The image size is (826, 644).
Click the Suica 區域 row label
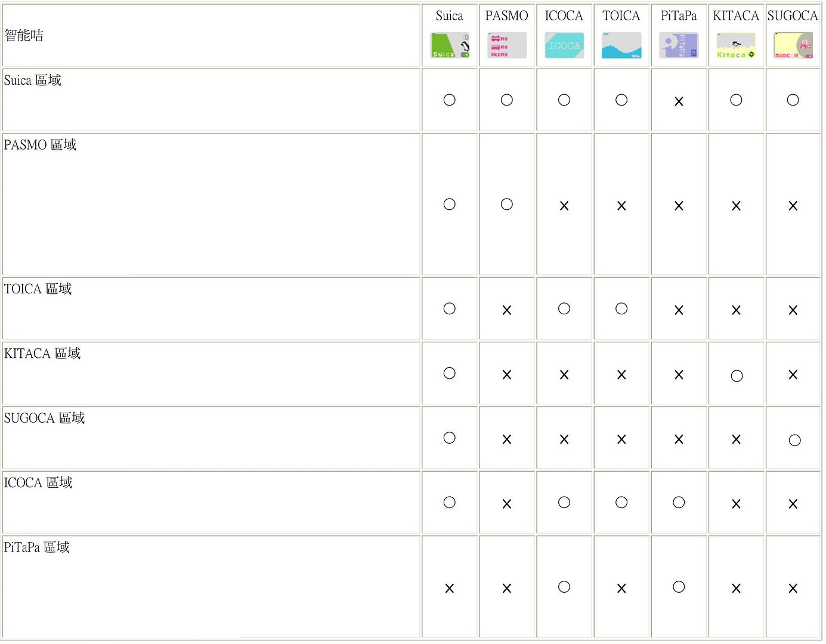click(x=32, y=80)
